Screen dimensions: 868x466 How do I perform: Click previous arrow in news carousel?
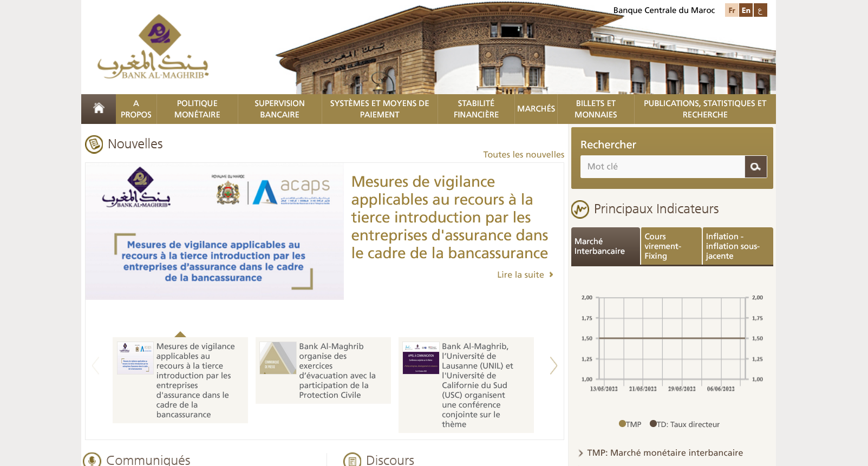tap(96, 366)
